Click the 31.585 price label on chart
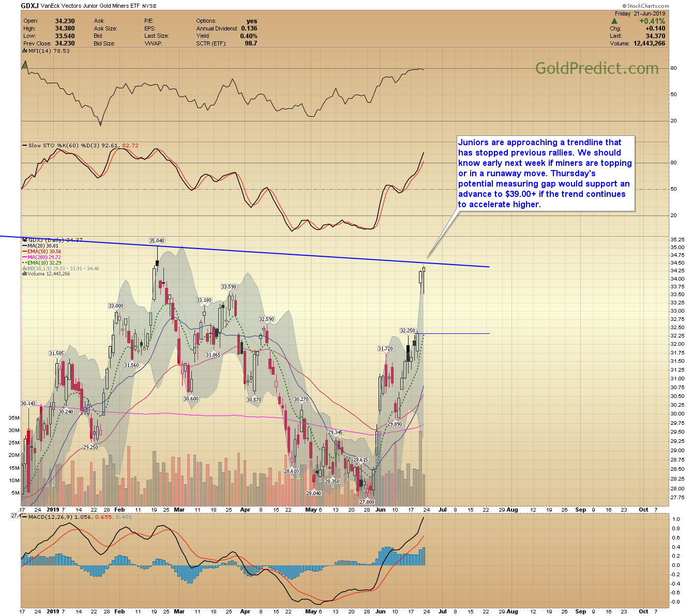The width and height of the screenshot is (693, 616). tap(56, 353)
